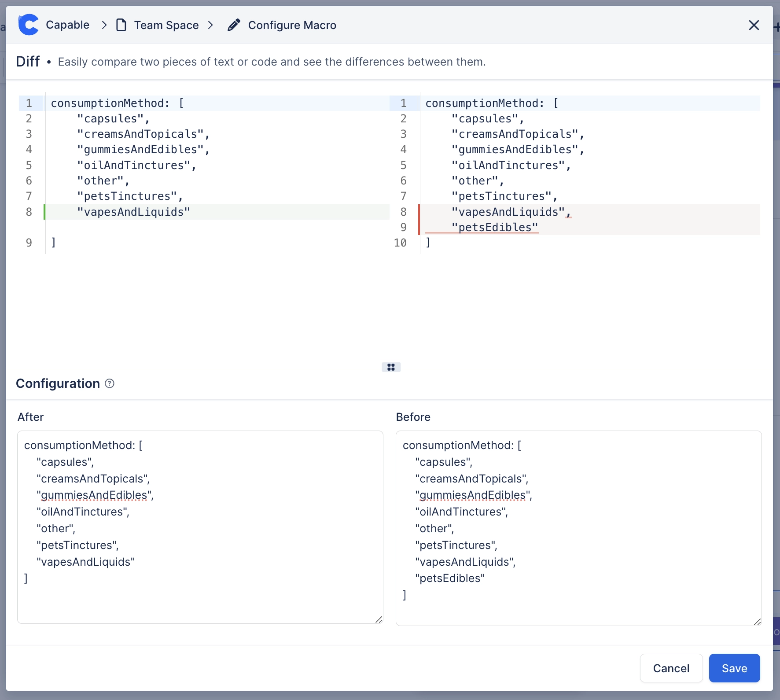Click the document icon beside Team Space
The image size is (780, 700).
pyautogui.click(x=121, y=25)
